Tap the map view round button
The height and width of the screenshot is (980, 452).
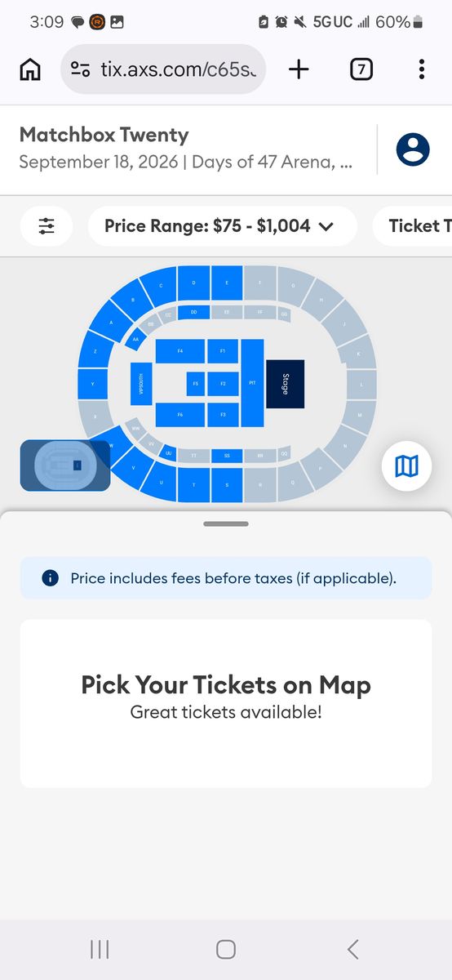click(x=406, y=466)
